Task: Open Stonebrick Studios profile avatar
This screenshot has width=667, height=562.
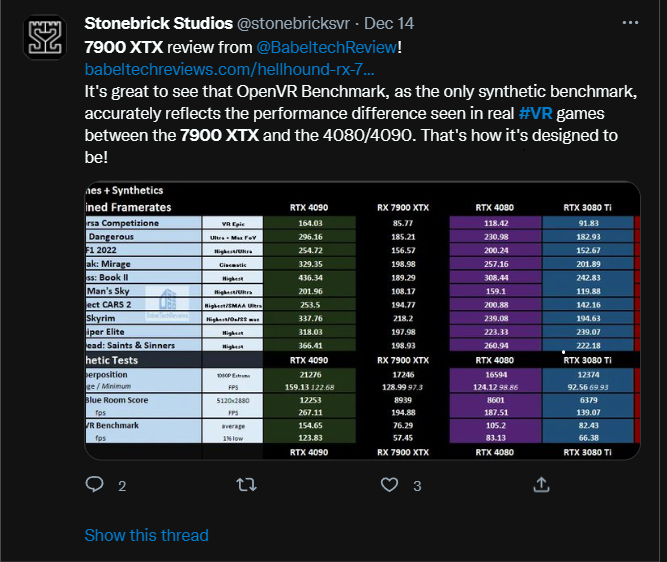Action: coord(45,37)
